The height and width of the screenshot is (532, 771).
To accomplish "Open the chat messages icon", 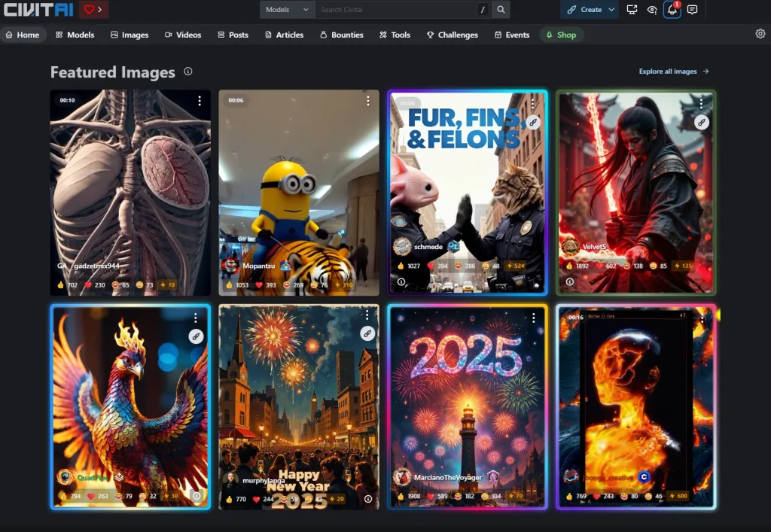I will [x=692, y=10].
